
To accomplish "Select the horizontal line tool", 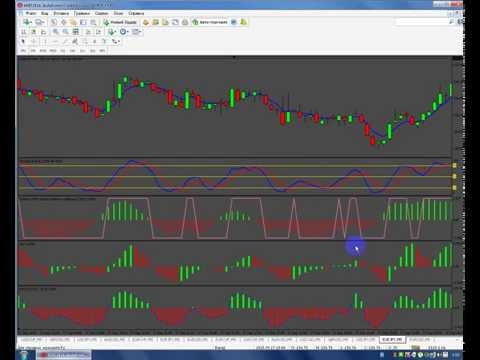I will click(x=55, y=41).
